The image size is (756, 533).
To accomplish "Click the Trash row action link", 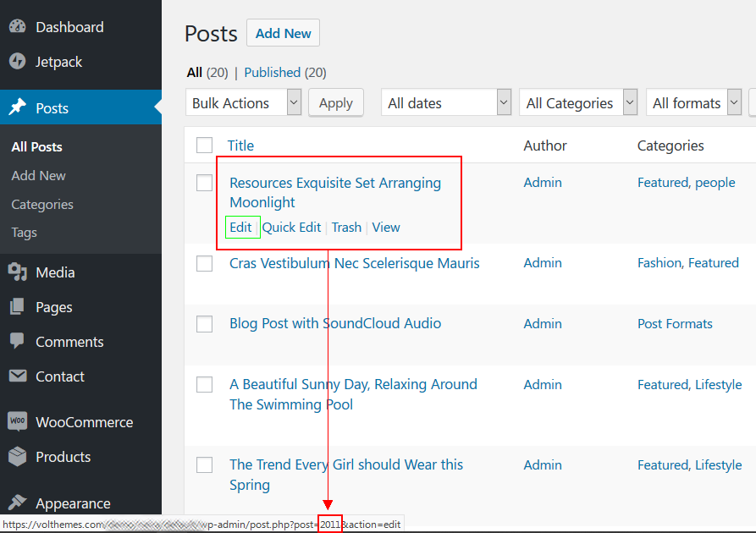I will (x=346, y=227).
